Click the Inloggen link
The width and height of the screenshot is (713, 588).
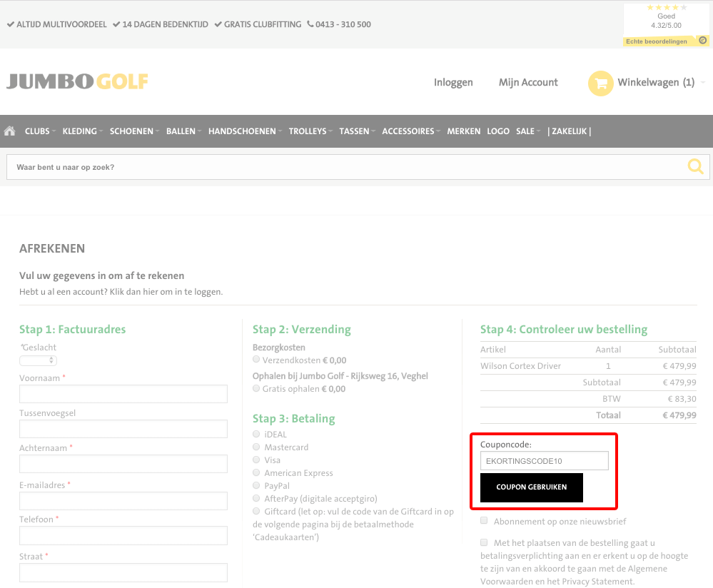pos(453,82)
